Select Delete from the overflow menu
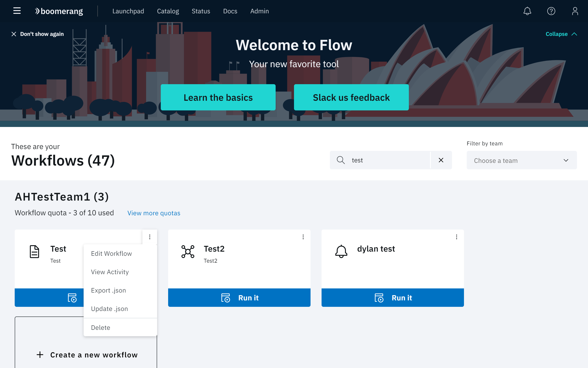This screenshot has height=368, width=588. 120,327
